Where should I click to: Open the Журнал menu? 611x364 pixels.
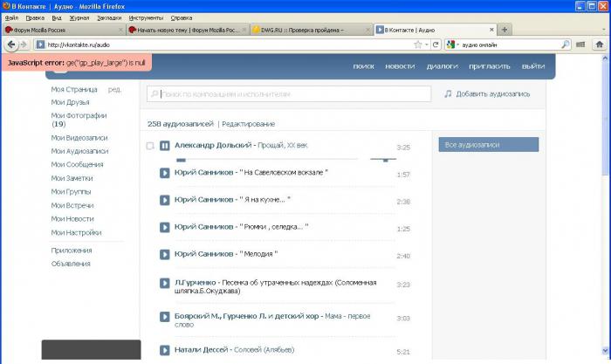click(x=79, y=18)
